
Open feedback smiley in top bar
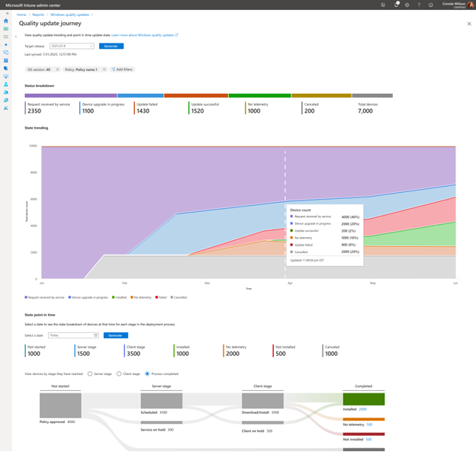click(x=431, y=5)
